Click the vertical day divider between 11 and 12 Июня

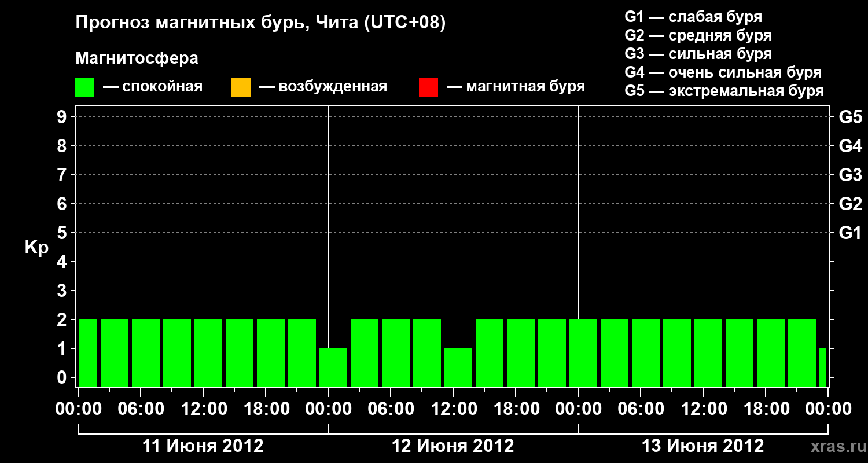328,246
